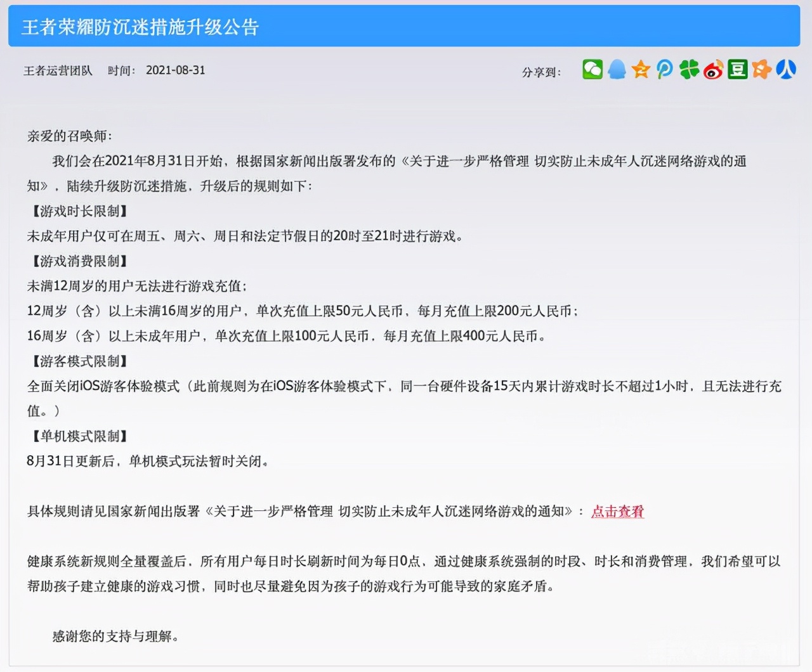
Task: Share the announcement via WeChat icon
Action: [x=592, y=70]
